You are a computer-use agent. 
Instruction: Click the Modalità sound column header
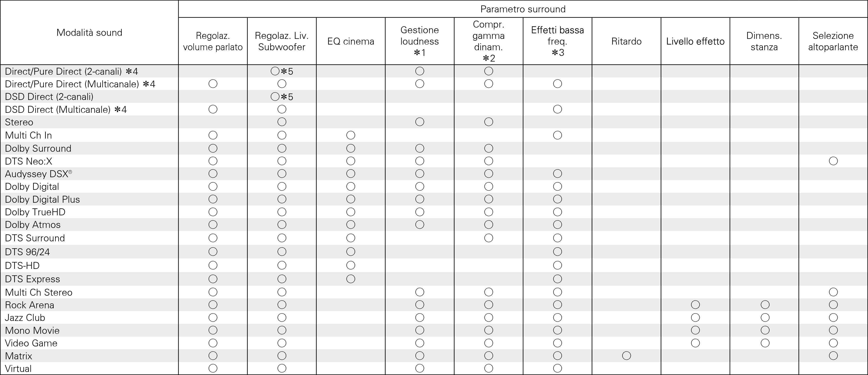[89, 33]
